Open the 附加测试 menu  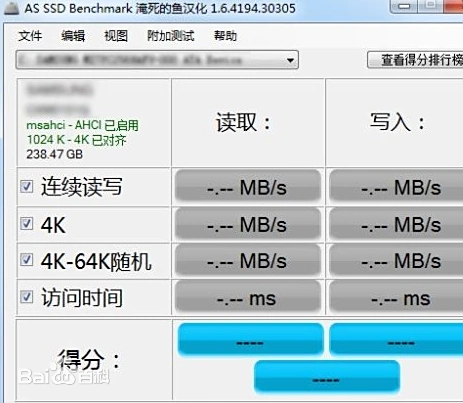171,35
